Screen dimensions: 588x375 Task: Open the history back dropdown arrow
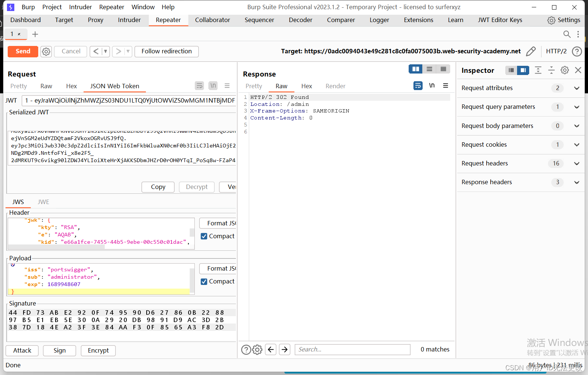point(105,51)
